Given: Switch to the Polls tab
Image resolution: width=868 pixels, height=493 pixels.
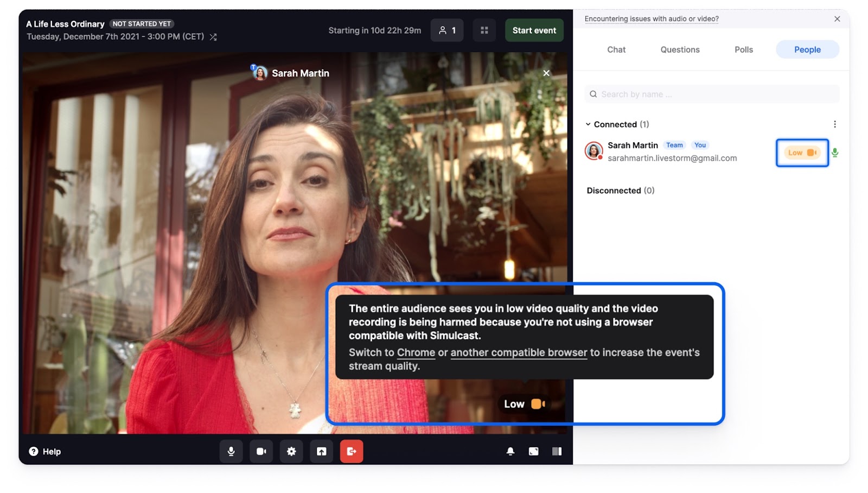Looking at the screenshot, I should point(743,49).
